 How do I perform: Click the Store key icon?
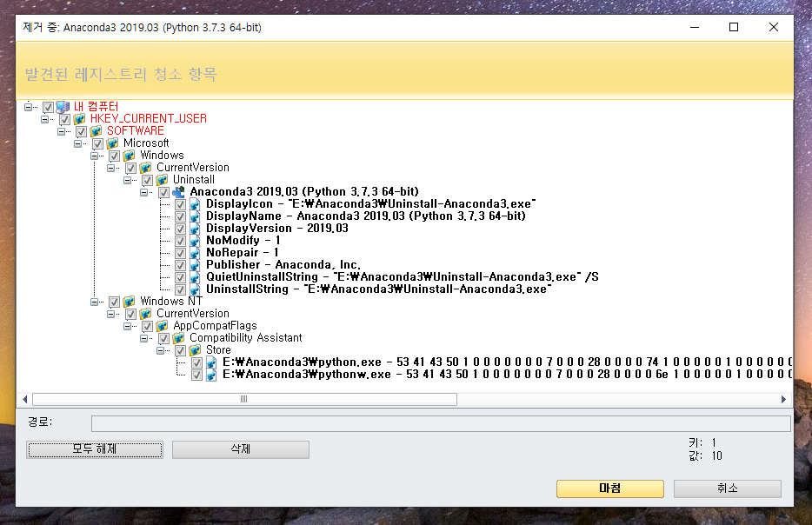point(196,350)
